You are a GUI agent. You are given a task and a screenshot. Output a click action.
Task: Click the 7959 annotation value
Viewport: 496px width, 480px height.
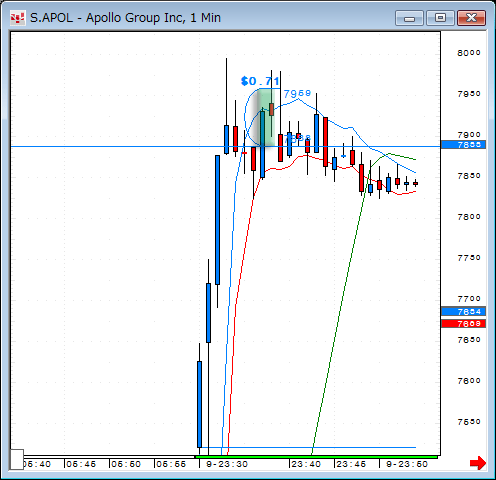(297, 93)
